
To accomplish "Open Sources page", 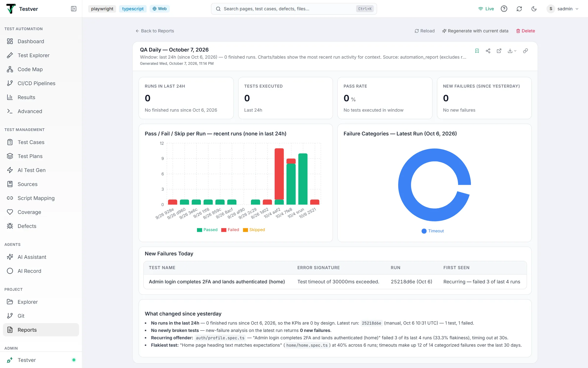I will 41,184.
